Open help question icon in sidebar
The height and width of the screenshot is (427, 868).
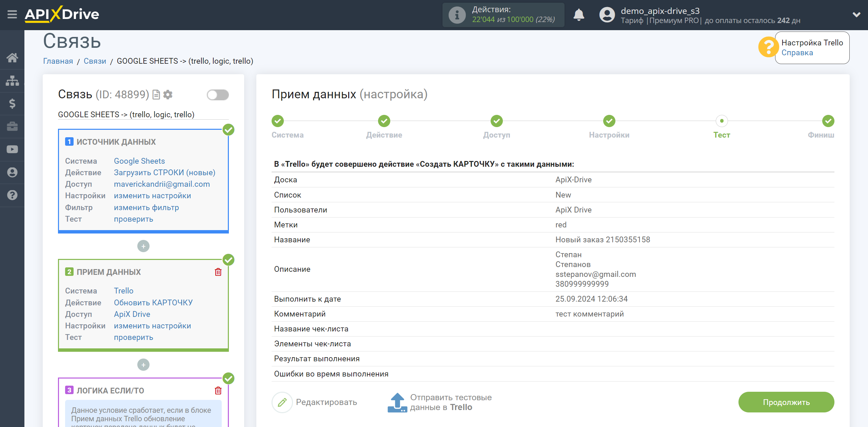pos(12,195)
